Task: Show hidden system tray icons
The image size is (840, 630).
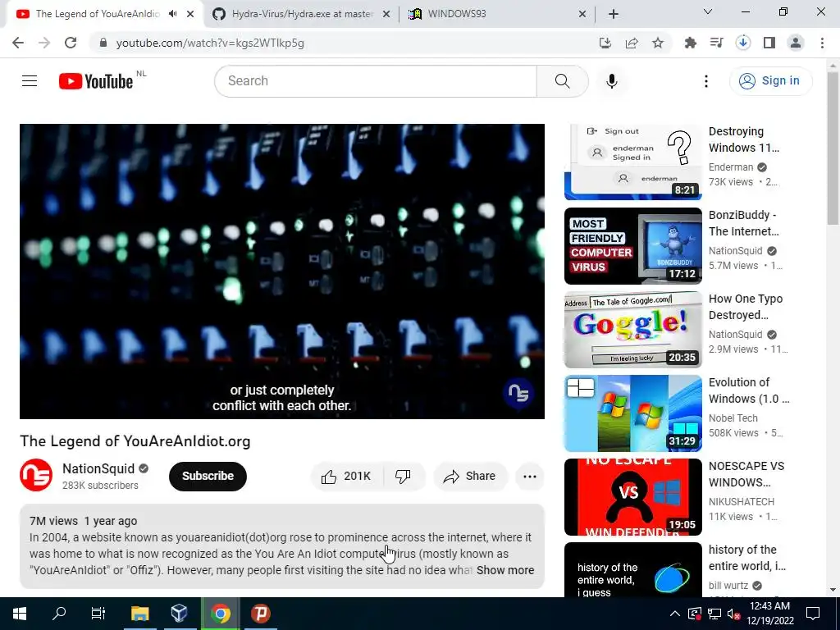Action: pos(675,614)
